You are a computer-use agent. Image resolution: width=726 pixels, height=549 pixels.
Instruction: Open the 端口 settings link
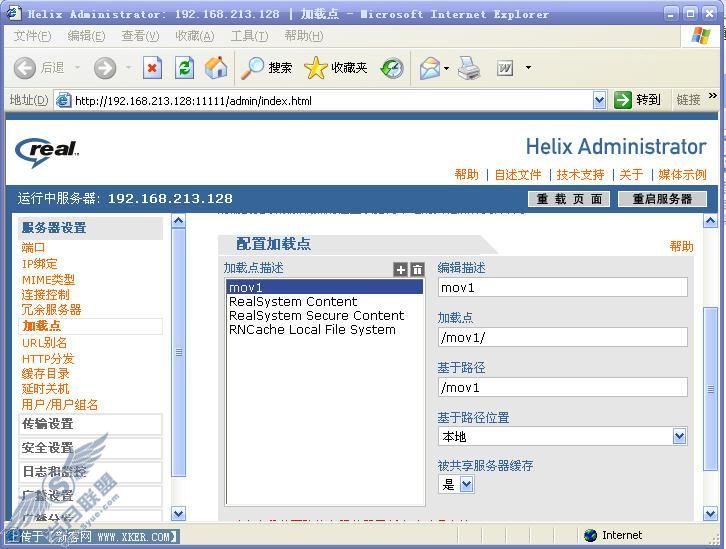33,248
